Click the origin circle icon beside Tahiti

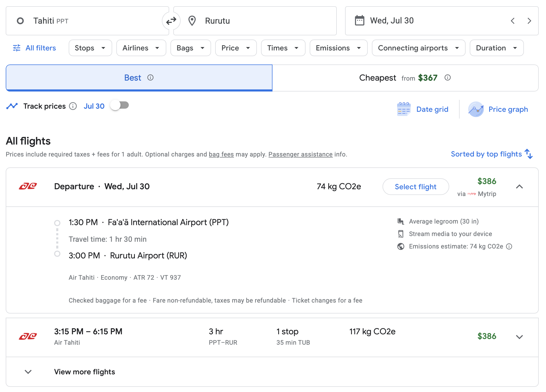20,21
